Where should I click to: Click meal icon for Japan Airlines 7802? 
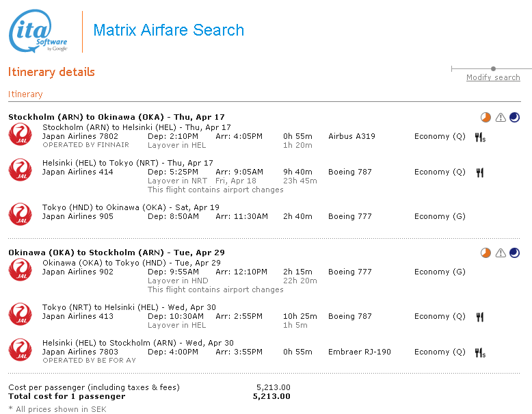(480, 137)
